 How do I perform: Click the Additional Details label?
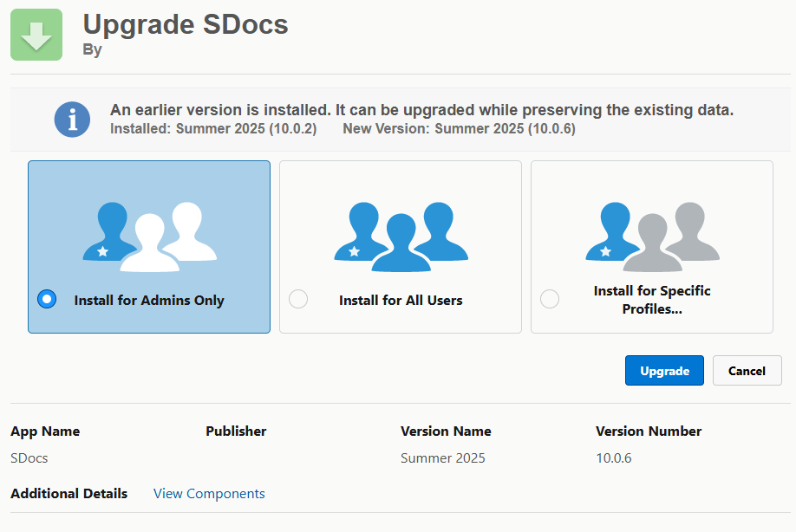point(69,494)
